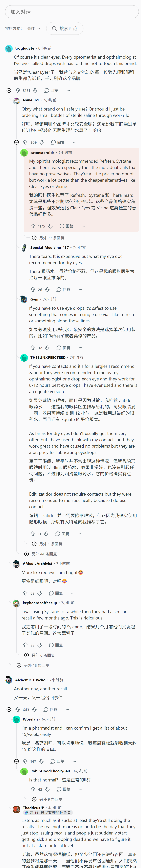The image size is (141, 868).
Task: Collapse troglodyte's comment thread
Action: click(9, 90)
